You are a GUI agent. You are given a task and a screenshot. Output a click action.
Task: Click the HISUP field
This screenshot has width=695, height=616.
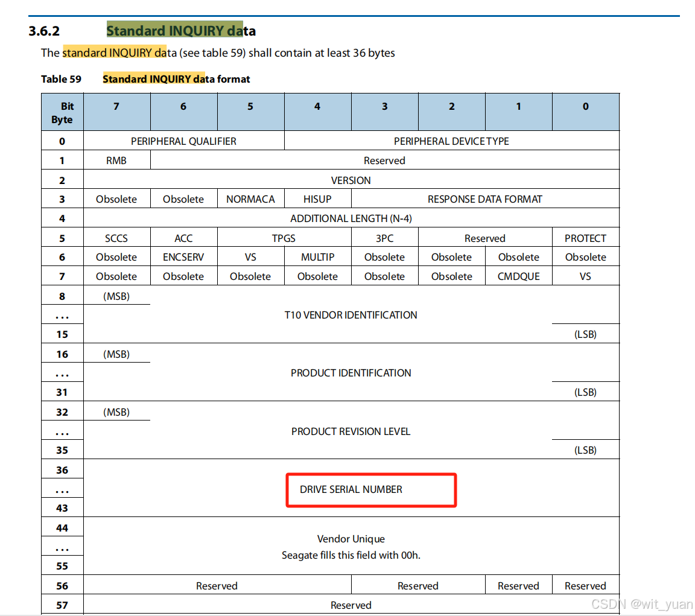(317, 198)
